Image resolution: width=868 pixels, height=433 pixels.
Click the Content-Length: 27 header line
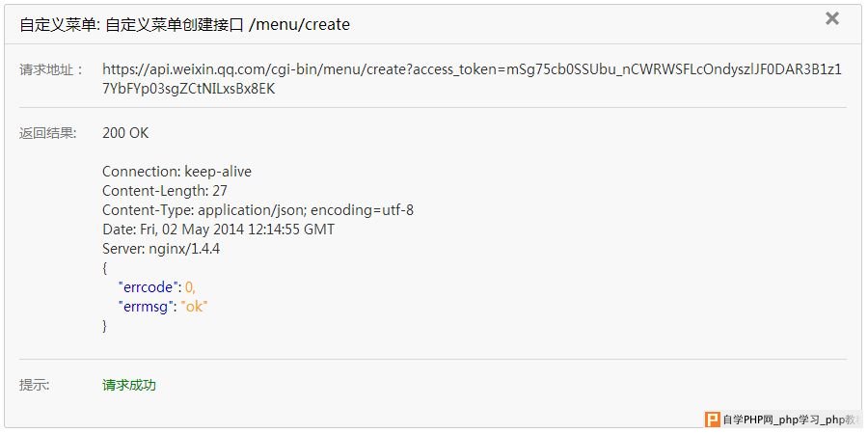tap(165, 191)
